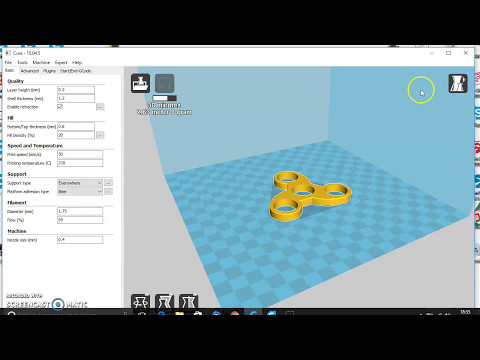The image size is (480, 360).
Task: Click the 'Layer height (mm)' label
Action: (x=23, y=90)
